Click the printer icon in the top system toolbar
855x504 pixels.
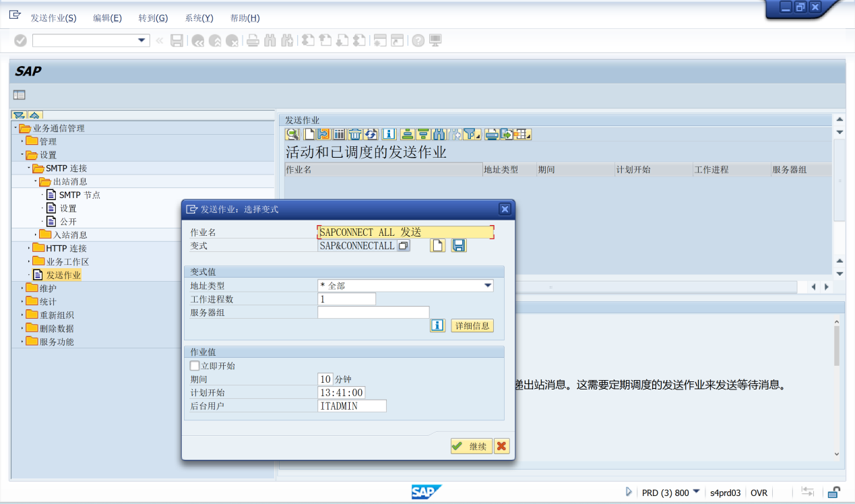[x=253, y=40]
